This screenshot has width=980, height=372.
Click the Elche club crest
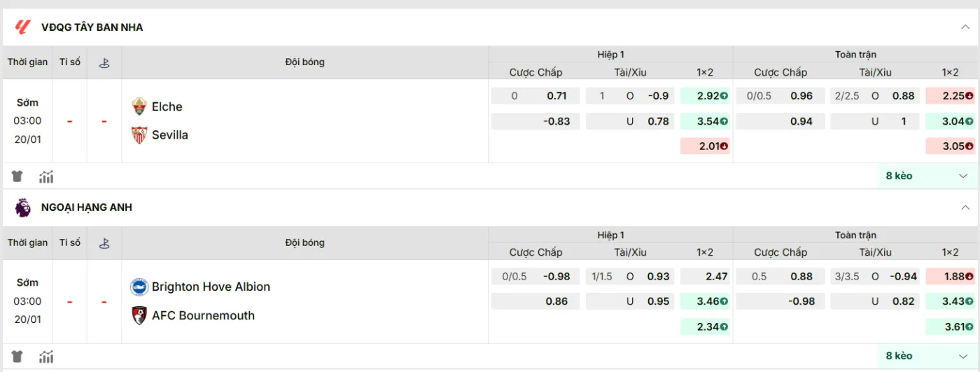139,106
